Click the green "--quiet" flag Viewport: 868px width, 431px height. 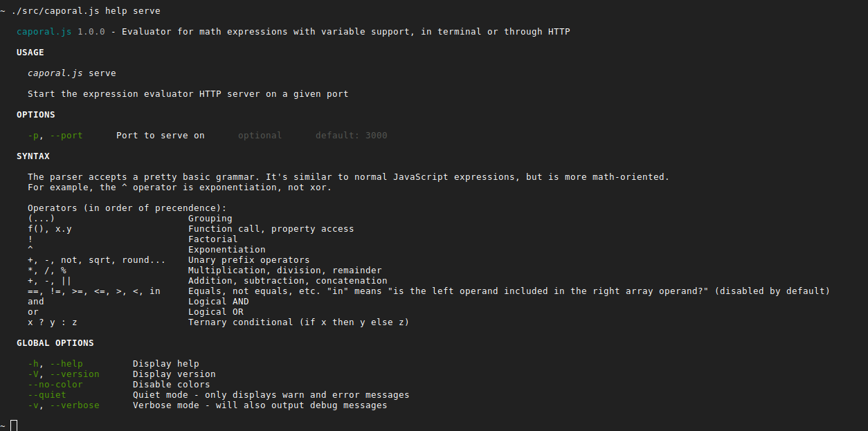point(47,395)
